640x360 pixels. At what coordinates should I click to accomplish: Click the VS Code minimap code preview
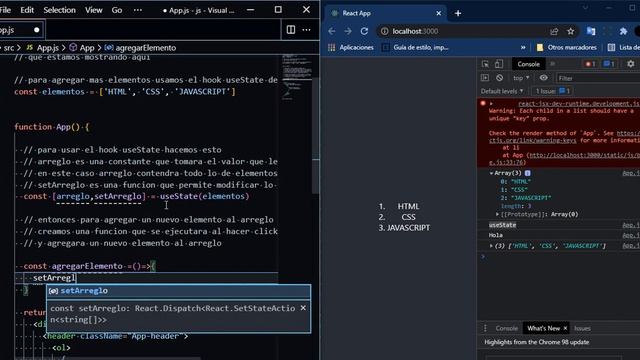click(x=296, y=78)
